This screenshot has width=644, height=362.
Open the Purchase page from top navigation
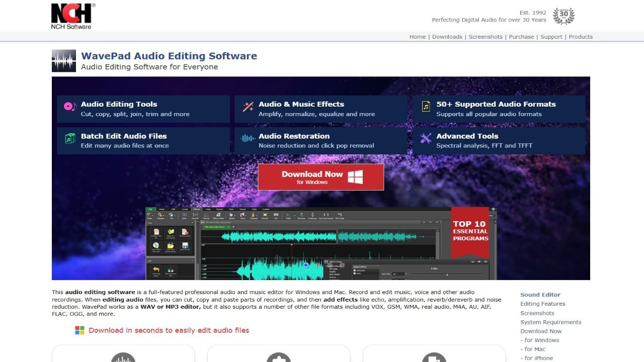pos(521,37)
